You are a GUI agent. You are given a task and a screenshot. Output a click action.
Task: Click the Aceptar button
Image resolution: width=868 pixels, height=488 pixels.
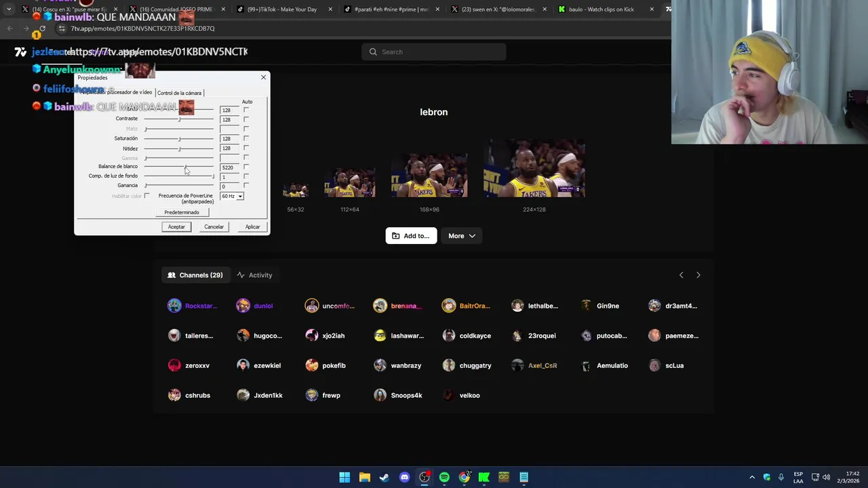[x=176, y=227]
